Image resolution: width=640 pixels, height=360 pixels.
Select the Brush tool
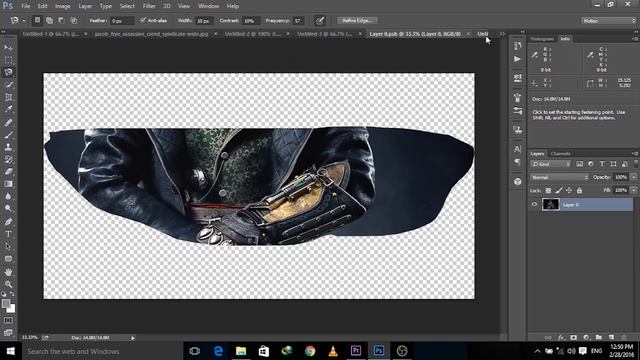click(8, 135)
